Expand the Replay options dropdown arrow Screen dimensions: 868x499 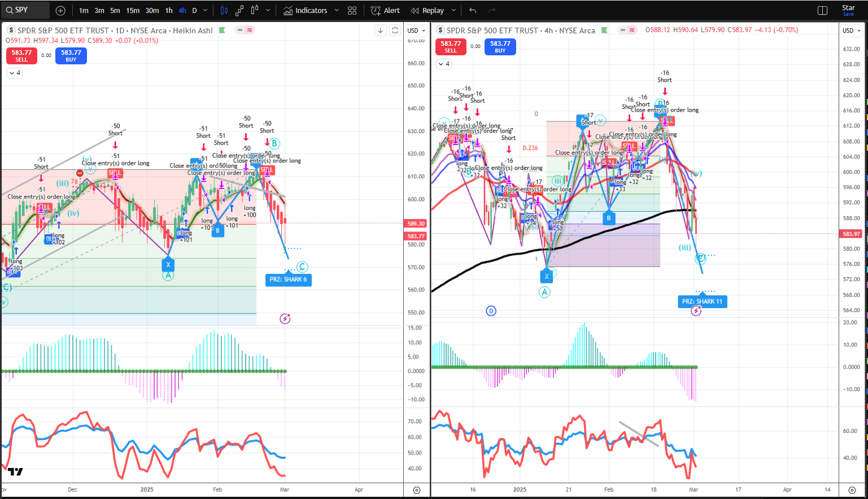pos(453,10)
